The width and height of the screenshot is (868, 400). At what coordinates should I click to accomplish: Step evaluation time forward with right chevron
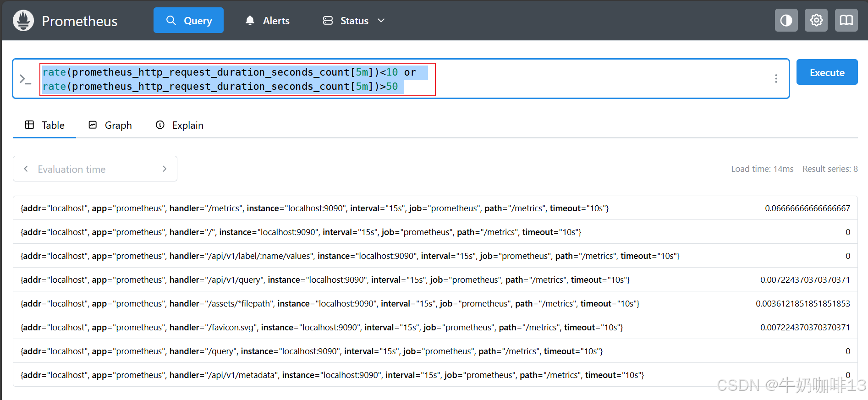(165, 169)
